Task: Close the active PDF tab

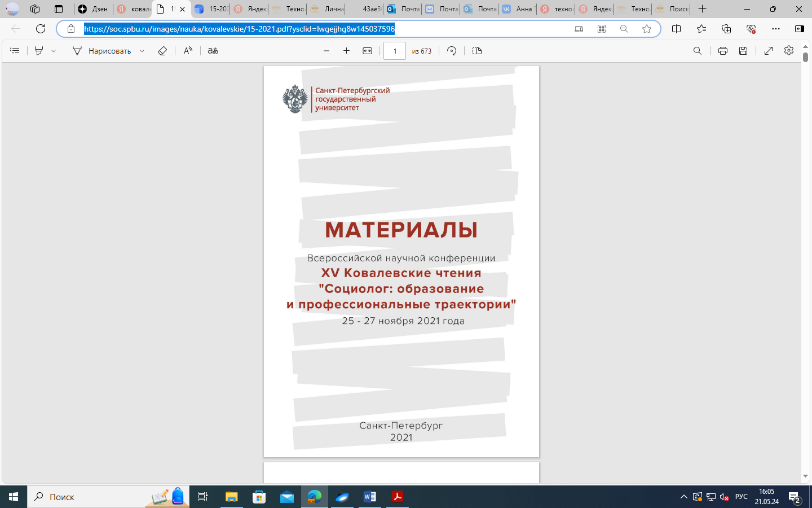Action: pyautogui.click(x=182, y=9)
